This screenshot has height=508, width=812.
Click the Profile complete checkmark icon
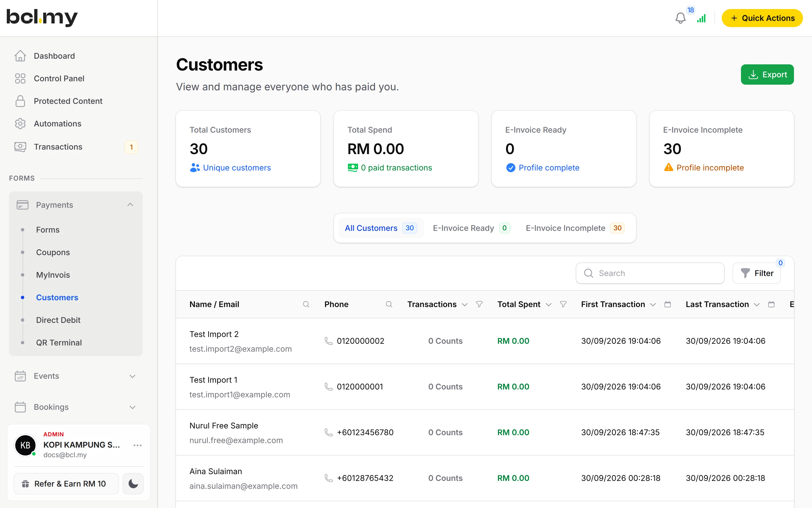[x=510, y=167]
